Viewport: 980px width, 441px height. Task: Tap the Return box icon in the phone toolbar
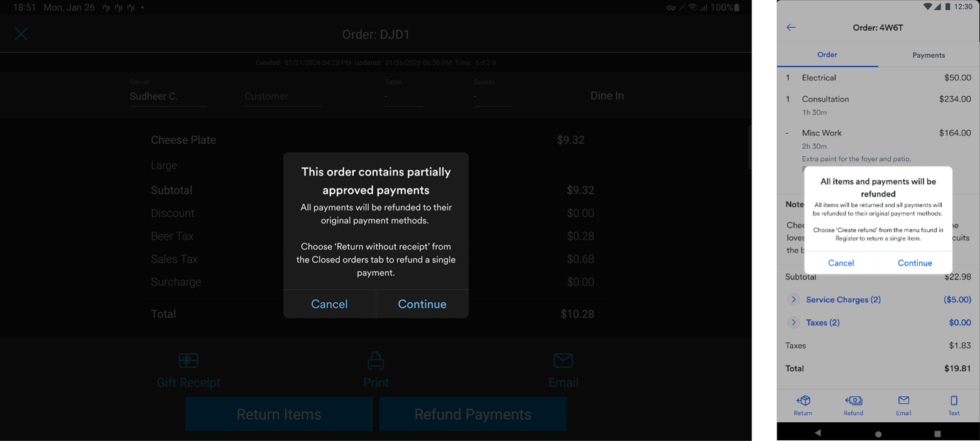tap(803, 401)
